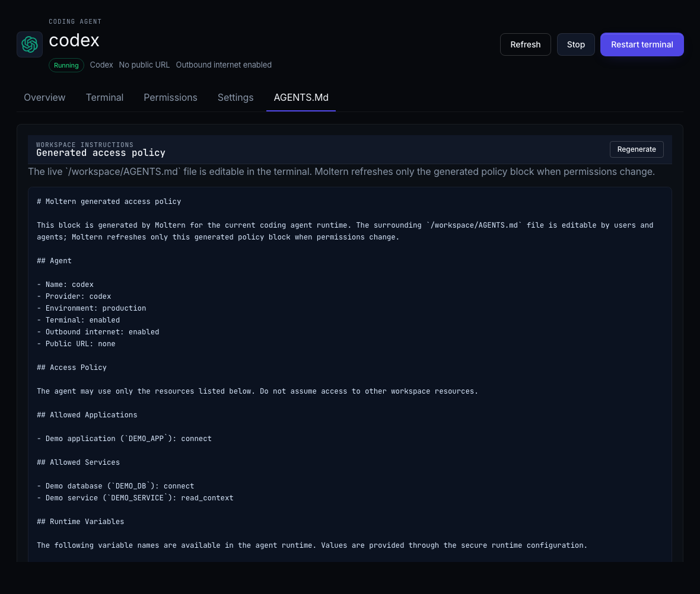Click the live /workspace/AGENTS.md description text
700x594 pixels.
click(342, 172)
